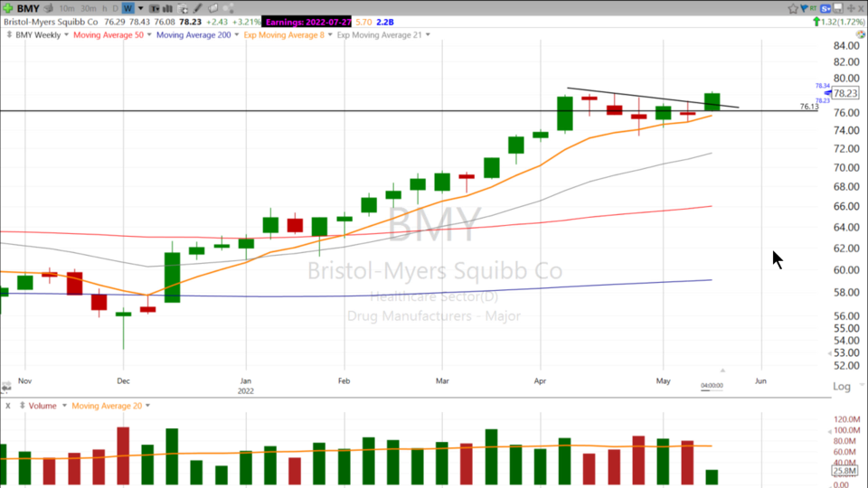Click the downward trendline above April candles

(x=653, y=98)
